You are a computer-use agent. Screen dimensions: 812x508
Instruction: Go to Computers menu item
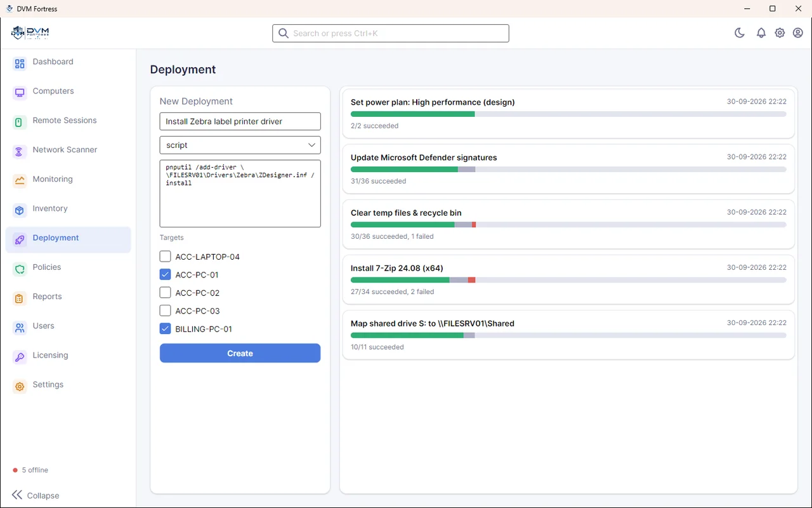click(68, 91)
